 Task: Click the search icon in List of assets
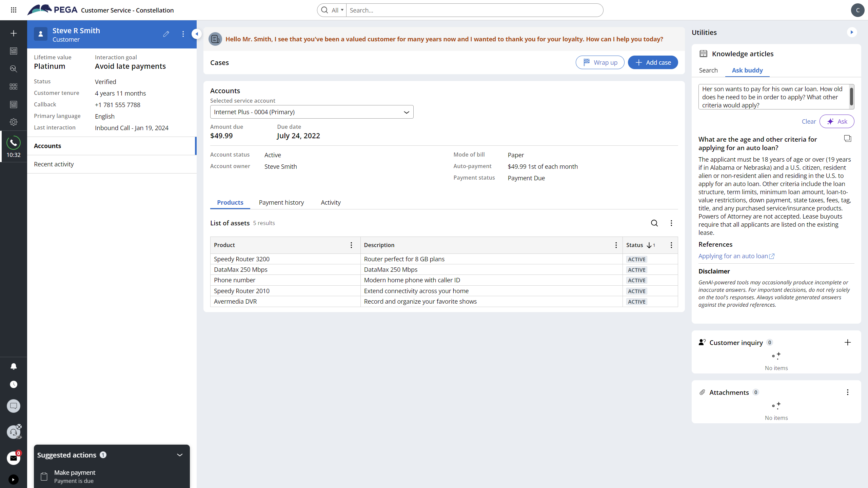tap(654, 223)
